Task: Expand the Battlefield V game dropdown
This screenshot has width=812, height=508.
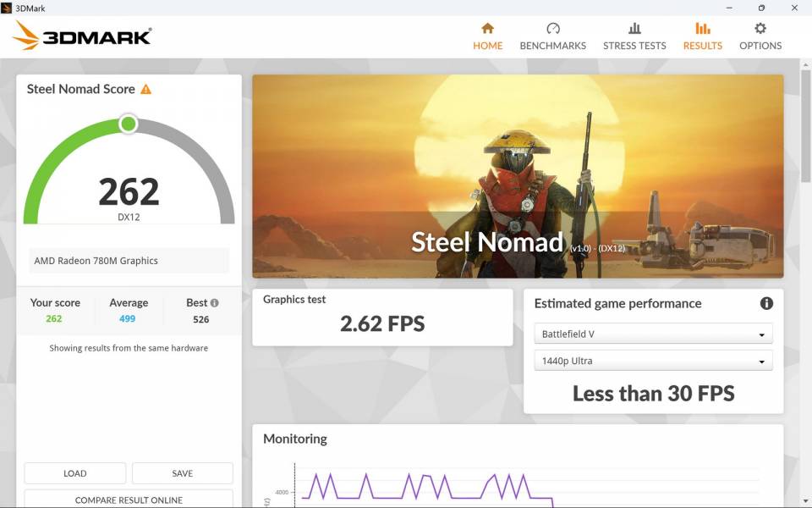Action: tap(653, 334)
